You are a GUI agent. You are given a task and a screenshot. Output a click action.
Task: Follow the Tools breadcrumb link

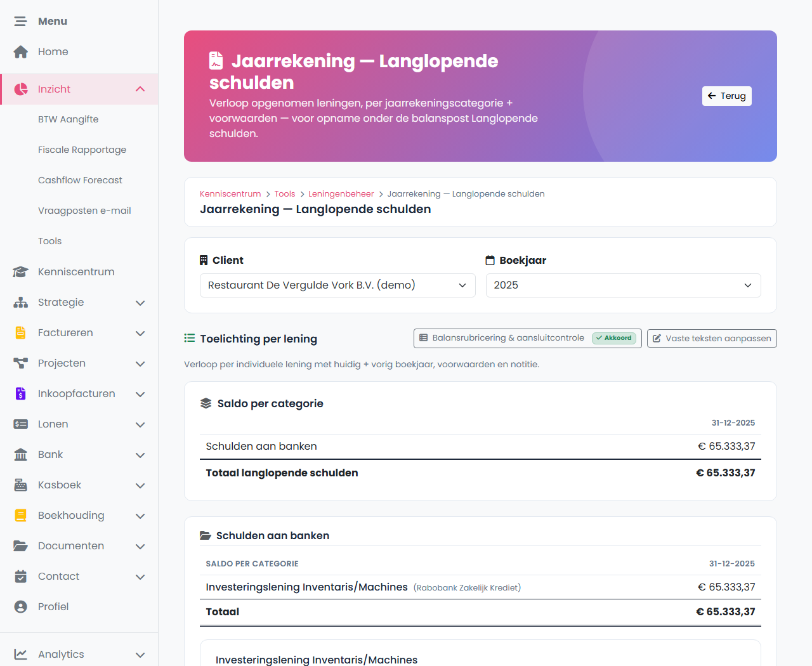click(x=285, y=194)
